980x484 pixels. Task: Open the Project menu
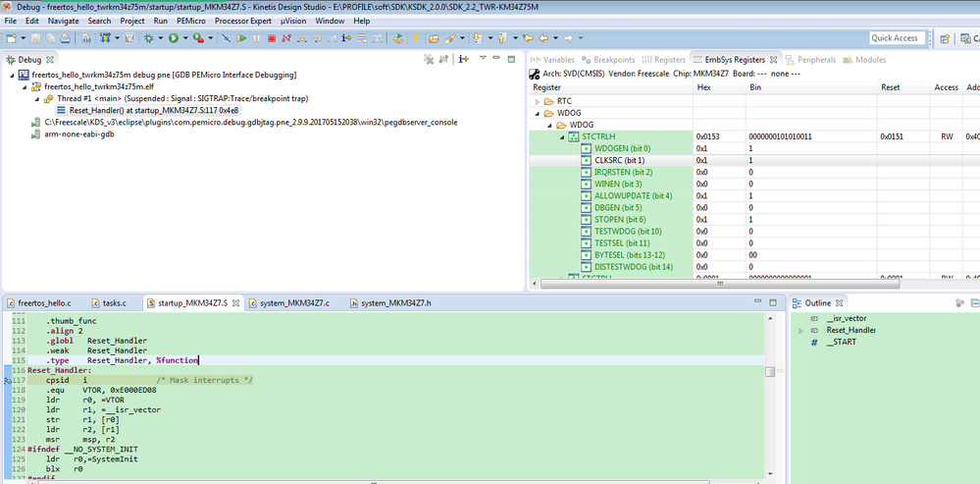point(132,21)
